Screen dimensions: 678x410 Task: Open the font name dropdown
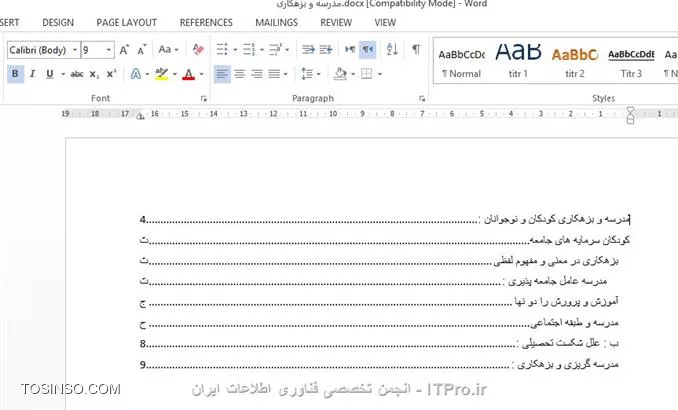(75, 50)
